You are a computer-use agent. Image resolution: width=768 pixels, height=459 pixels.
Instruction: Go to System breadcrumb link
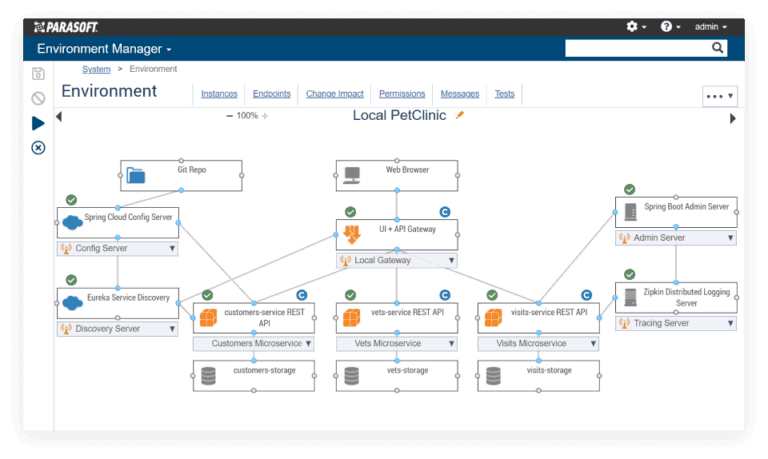click(x=96, y=69)
